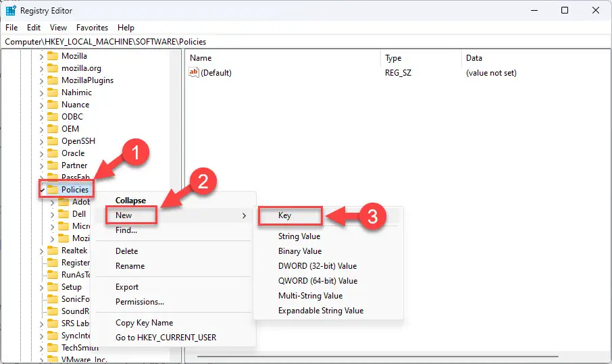Expand the Dell subkey under Policies
The height and width of the screenshot is (364, 612).
pyautogui.click(x=52, y=215)
